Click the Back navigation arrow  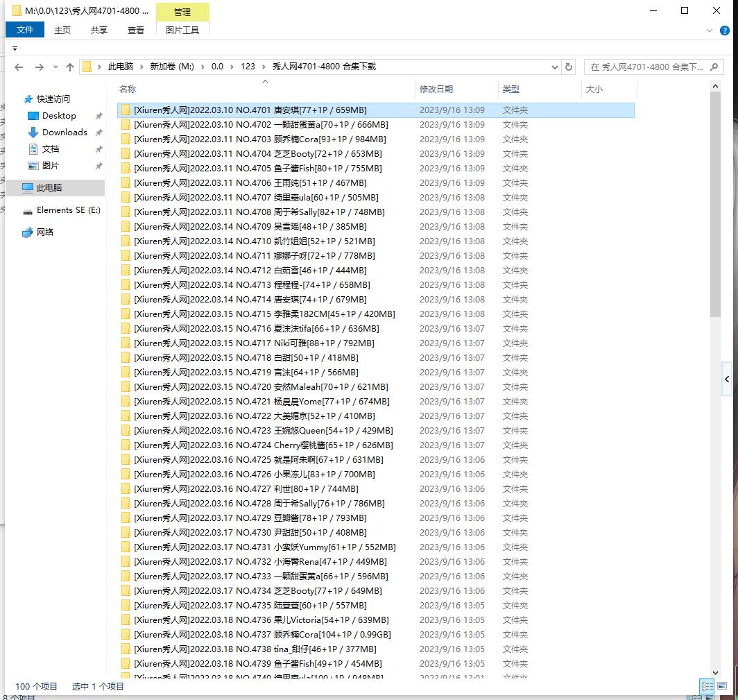click(19, 67)
